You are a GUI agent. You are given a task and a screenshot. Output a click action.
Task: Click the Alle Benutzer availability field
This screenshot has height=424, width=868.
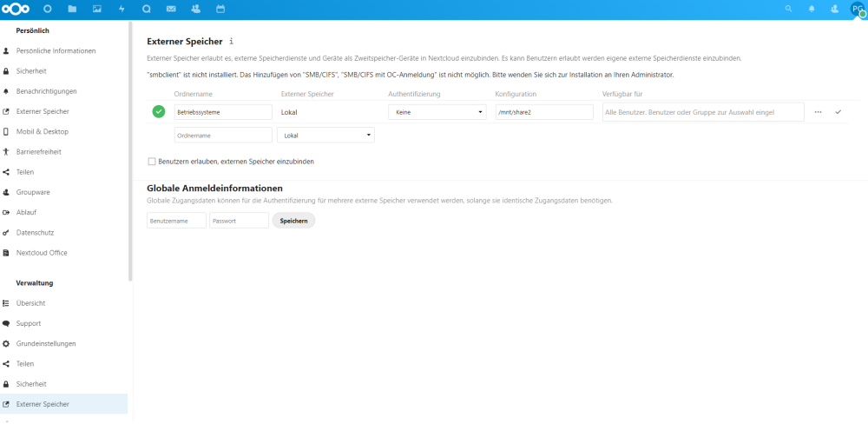703,112
